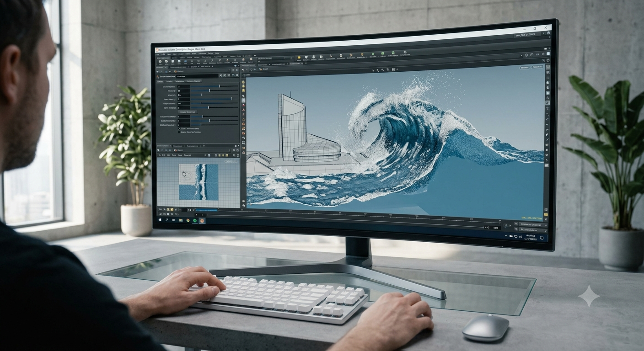Screen dimensions: 644x351
Task: Launch File Explorer folder icon in taskbar
Action: click(x=181, y=220)
